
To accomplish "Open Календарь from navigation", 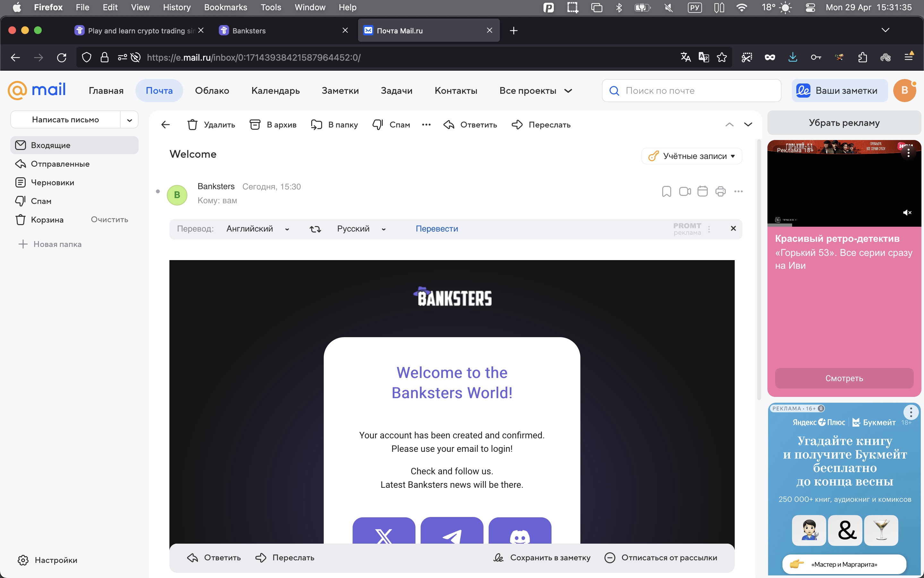I will (x=275, y=91).
